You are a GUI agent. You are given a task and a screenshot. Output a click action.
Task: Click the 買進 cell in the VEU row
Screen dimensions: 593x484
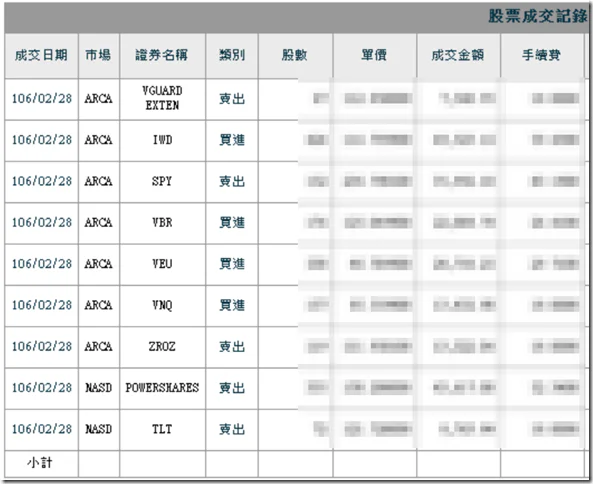(x=232, y=264)
